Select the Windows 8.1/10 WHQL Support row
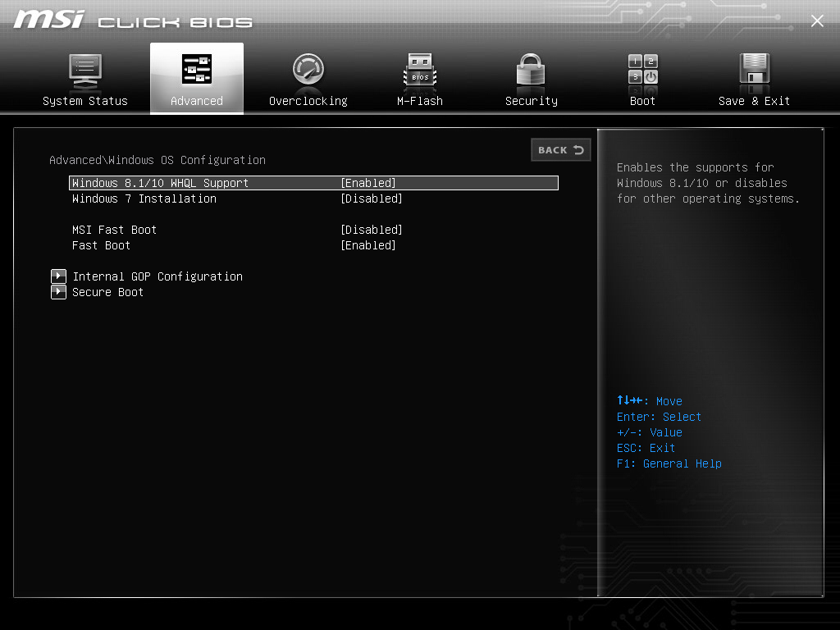This screenshot has width=840, height=630. click(313, 183)
